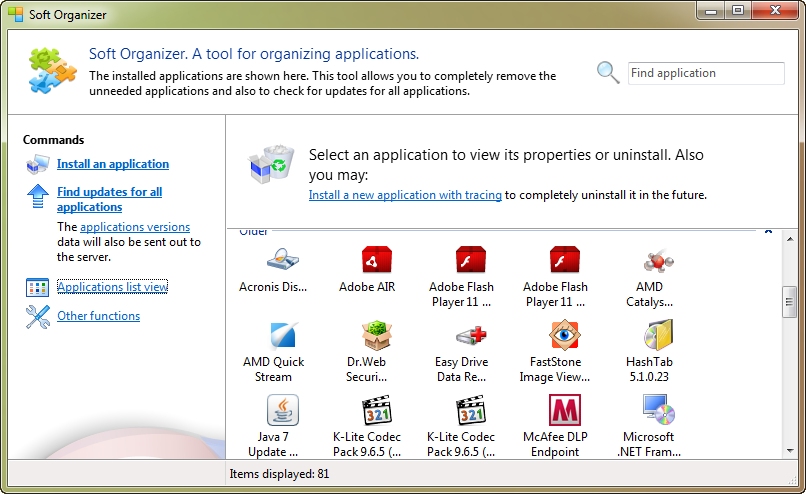
Task: Select the AMD Catalyst application icon
Action: [x=658, y=261]
